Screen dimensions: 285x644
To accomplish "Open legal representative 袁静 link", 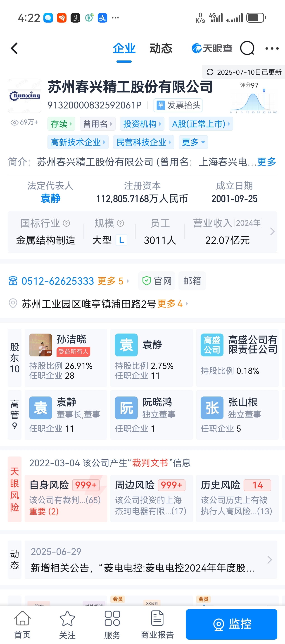I will click(x=50, y=199).
